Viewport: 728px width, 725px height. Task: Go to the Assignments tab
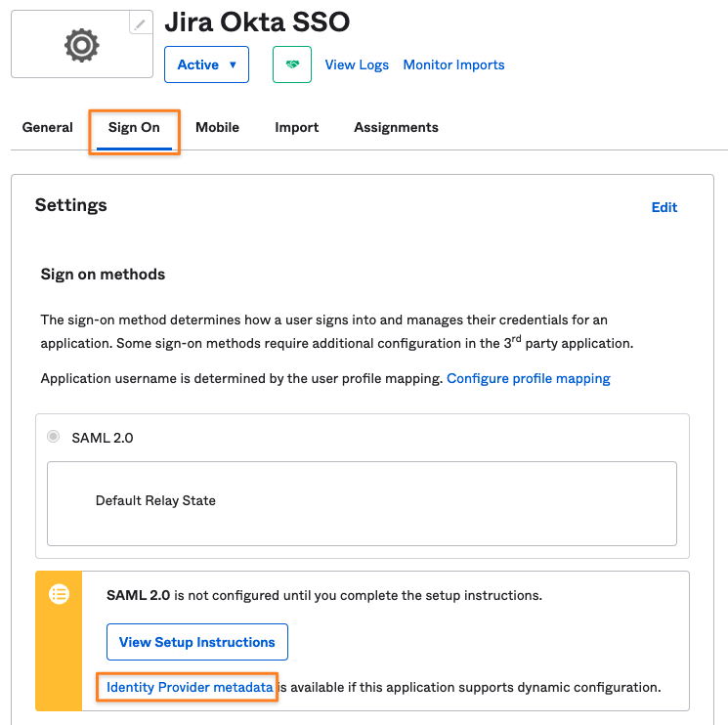396,127
